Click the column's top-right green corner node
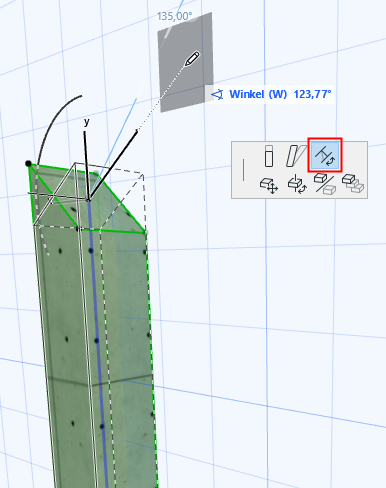Image resolution: width=386 pixels, height=488 pixels. coord(145,231)
